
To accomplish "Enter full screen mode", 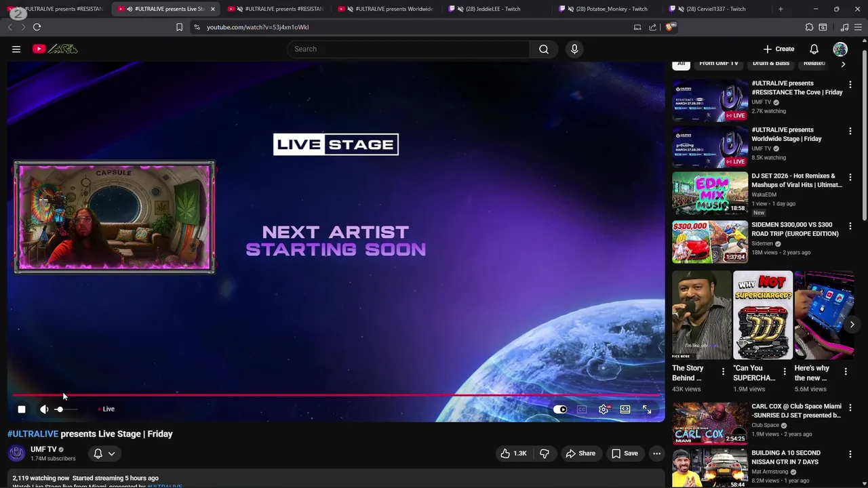I will click(647, 409).
